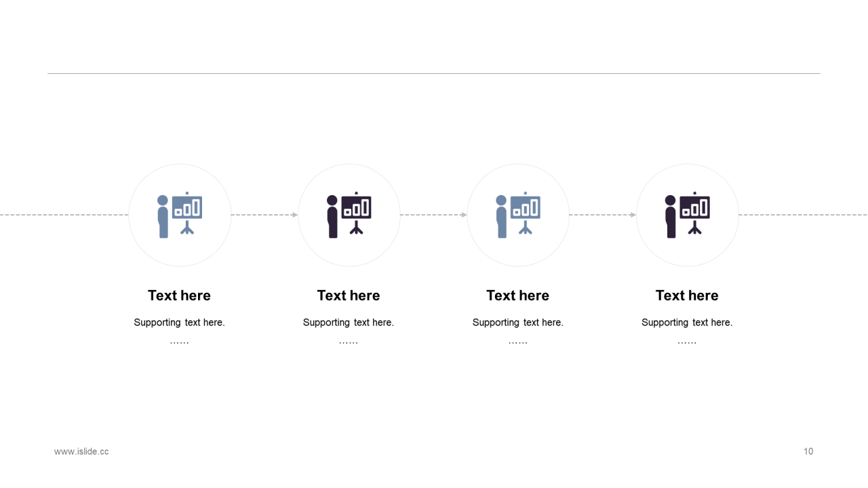
Task: Click third "Supporting text here." paragraph
Action: pyautogui.click(x=517, y=323)
